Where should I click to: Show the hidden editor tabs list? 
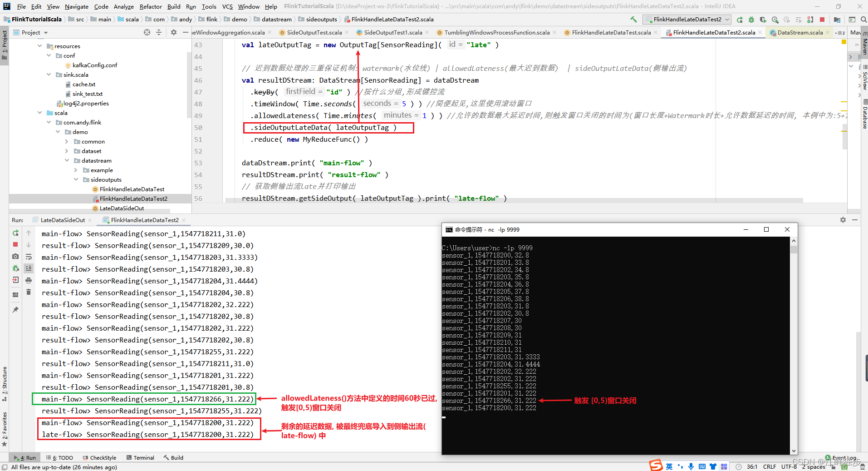(x=840, y=33)
